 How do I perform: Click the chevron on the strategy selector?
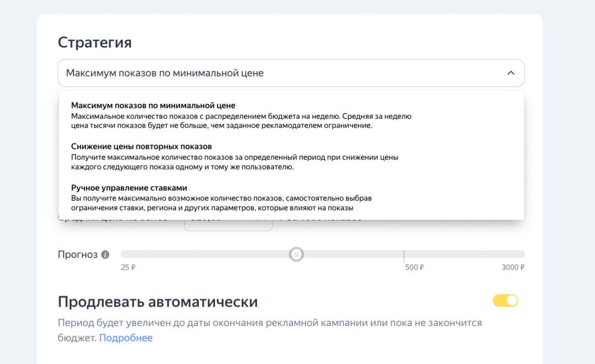[510, 73]
